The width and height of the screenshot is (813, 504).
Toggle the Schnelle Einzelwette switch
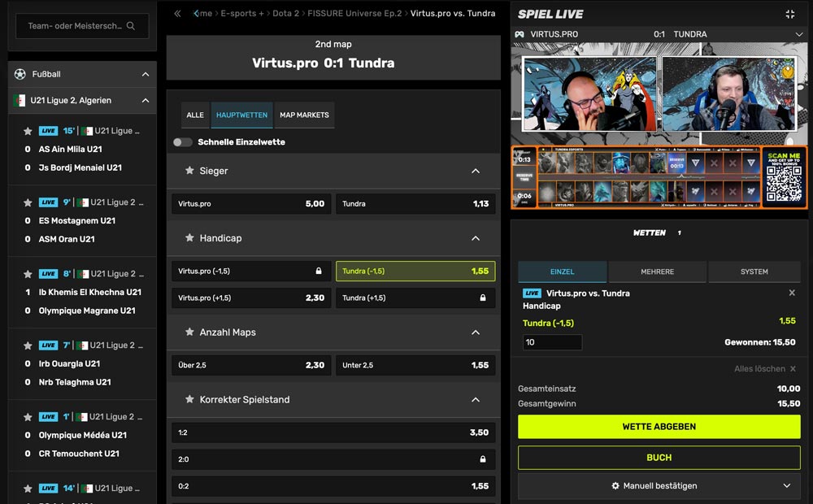tap(182, 142)
